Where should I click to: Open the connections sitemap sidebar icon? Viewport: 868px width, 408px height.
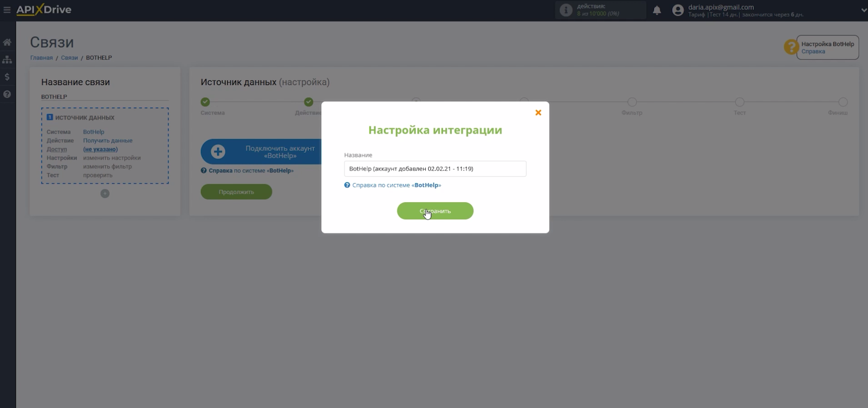(7, 59)
